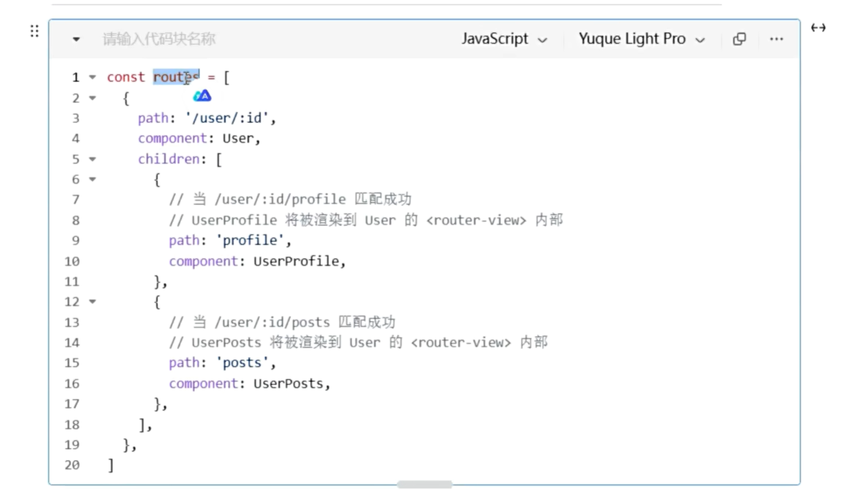Screen dimensions: 849x504
Task: Fold the profile route object at line 6
Action: (92, 179)
